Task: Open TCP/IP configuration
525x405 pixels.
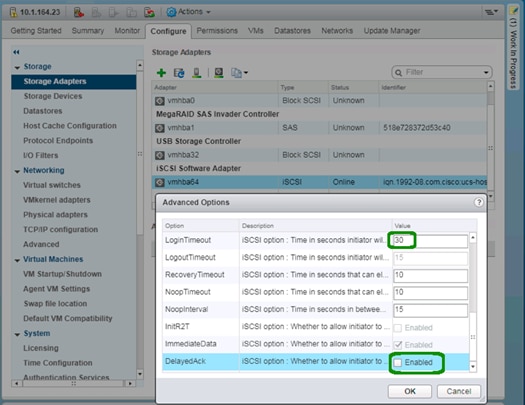Action: (61, 230)
